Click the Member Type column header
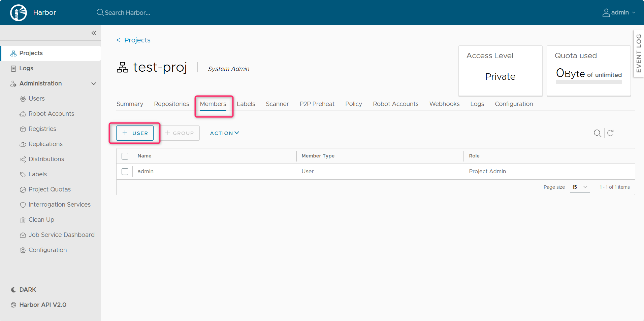The image size is (644, 321). (x=318, y=156)
